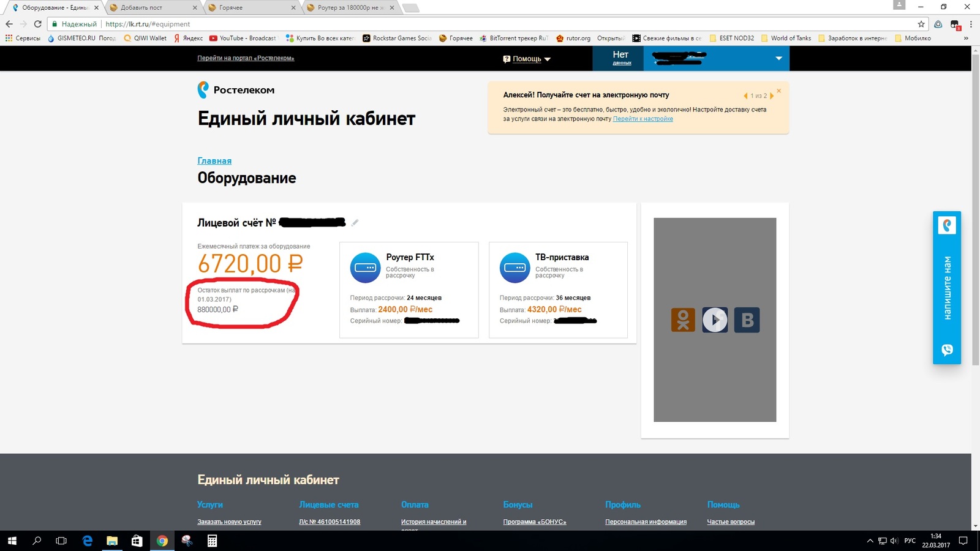Open the VKontakte social icon in banner

747,320
